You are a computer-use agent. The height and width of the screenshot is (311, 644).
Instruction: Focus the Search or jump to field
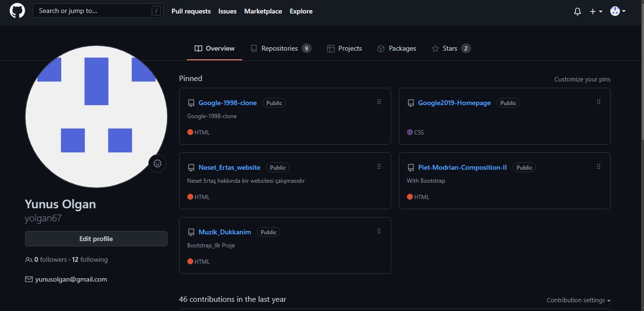click(98, 11)
